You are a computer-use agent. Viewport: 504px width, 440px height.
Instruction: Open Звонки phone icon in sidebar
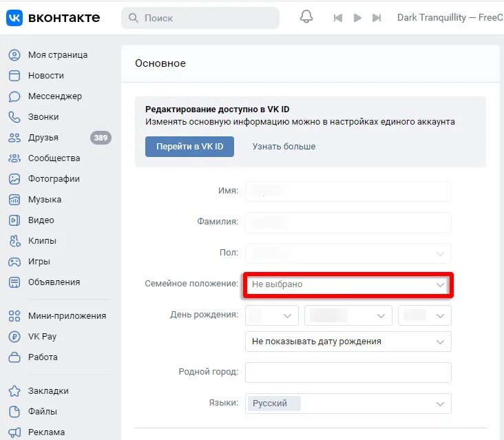(14, 117)
